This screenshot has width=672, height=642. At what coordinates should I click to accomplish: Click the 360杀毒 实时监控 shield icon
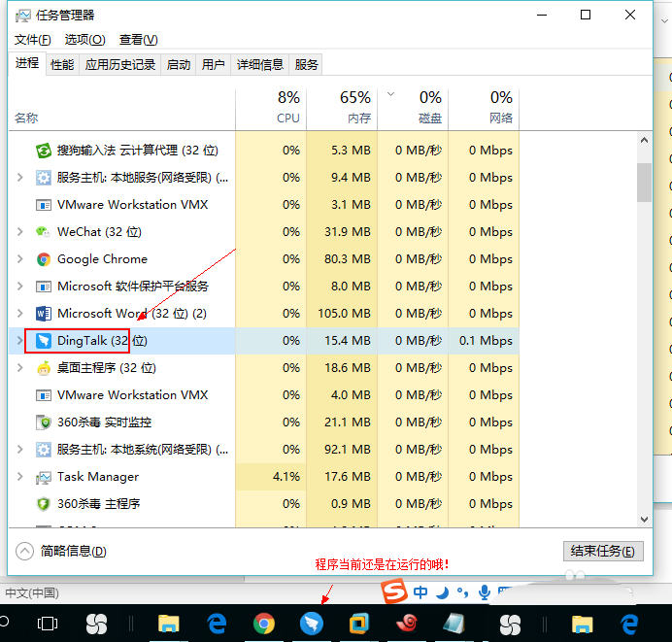44,422
